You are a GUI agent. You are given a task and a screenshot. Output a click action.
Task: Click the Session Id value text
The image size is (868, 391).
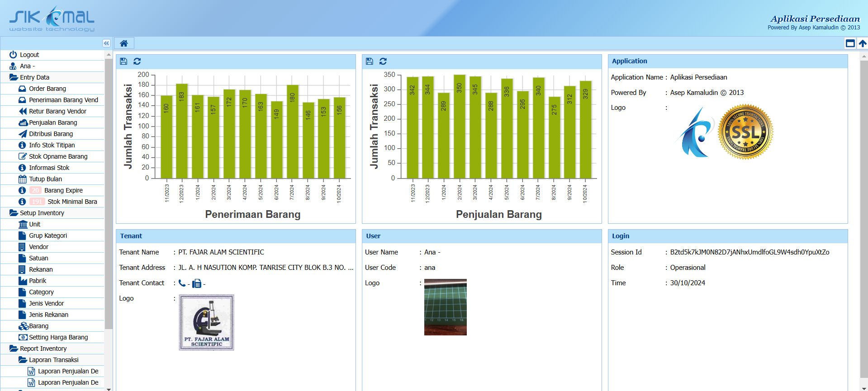749,252
